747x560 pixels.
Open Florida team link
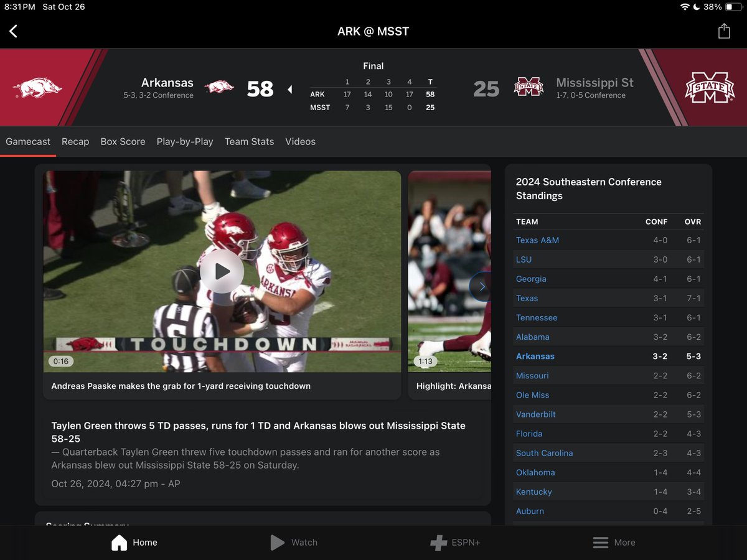(x=529, y=434)
